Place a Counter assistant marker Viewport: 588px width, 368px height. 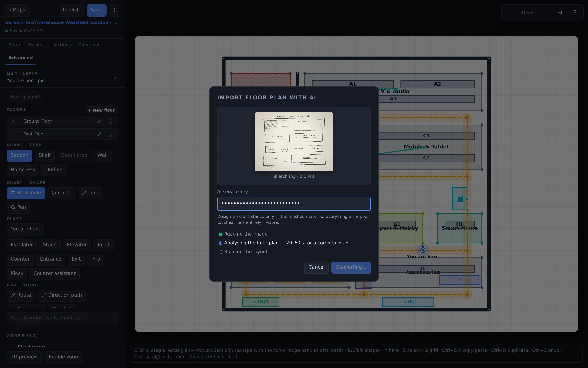pyautogui.click(x=55, y=274)
